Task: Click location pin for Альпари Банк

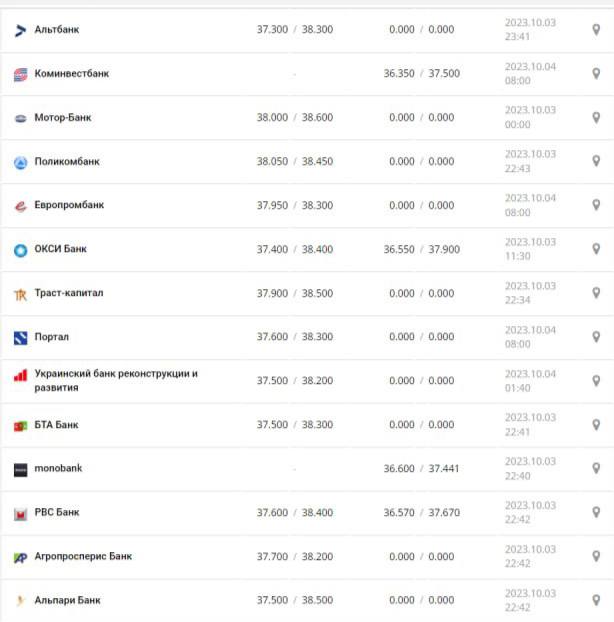Action: pos(596,600)
